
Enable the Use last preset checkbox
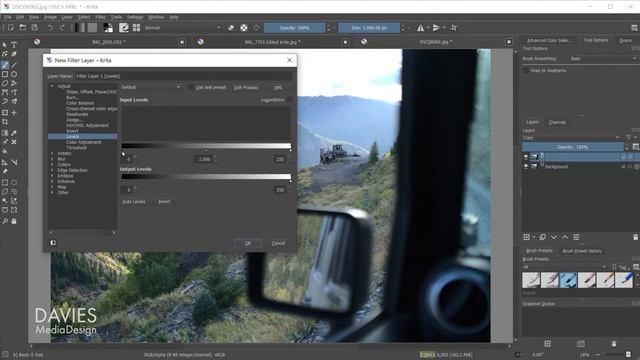click(x=191, y=87)
